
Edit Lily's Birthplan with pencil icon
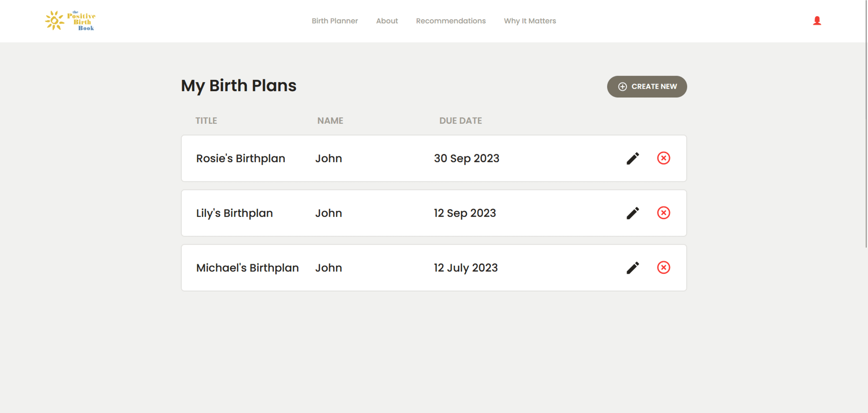coord(632,213)
